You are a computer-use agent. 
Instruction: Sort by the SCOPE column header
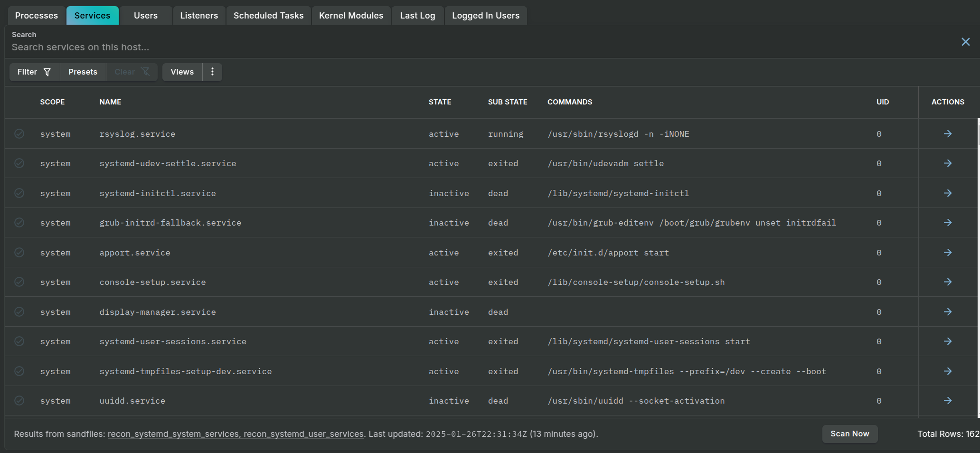(x=52, y=102)
